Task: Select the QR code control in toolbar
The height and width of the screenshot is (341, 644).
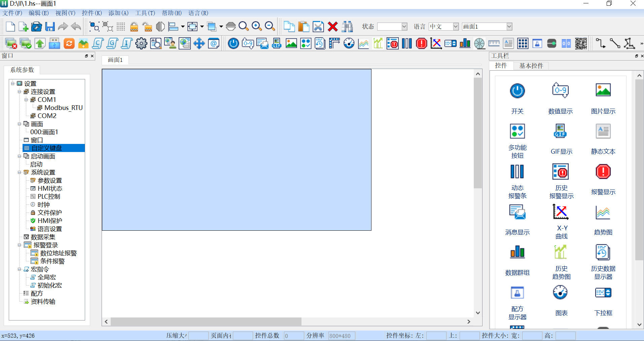Action: [x=581, y=43]
